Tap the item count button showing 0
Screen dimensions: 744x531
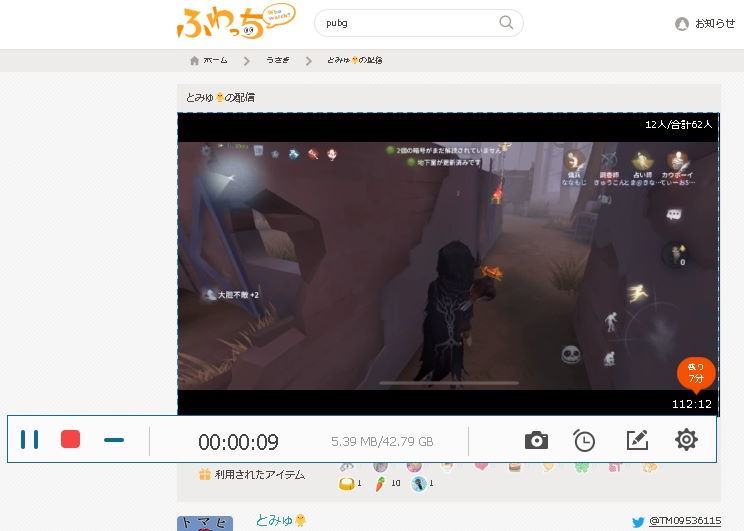click(676, 254)
